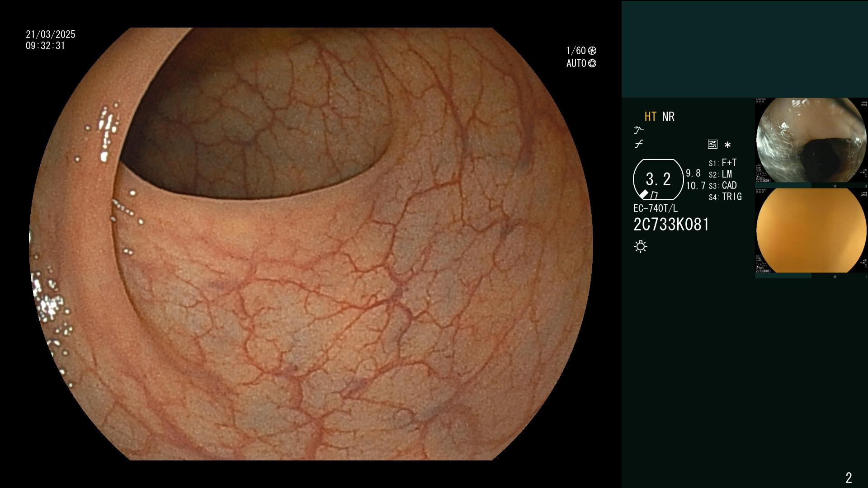Select the arrow-curve icon below HT

pos(639,130)
